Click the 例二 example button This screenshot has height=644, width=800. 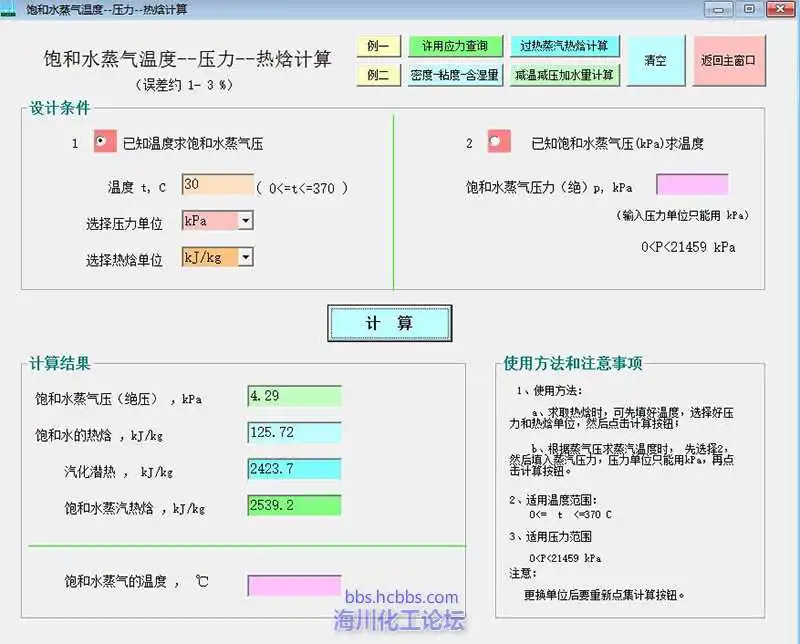(x=379, y=75)
